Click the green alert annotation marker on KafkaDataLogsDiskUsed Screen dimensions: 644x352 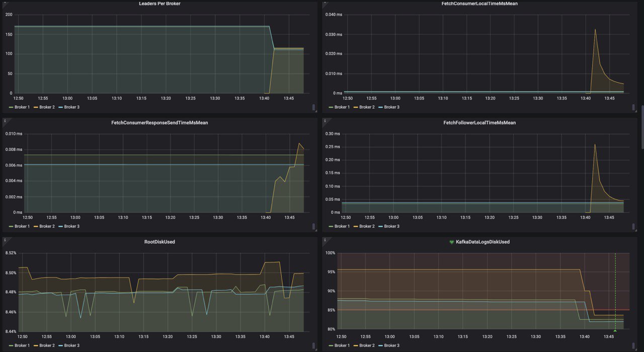click(x=615, y=330)
